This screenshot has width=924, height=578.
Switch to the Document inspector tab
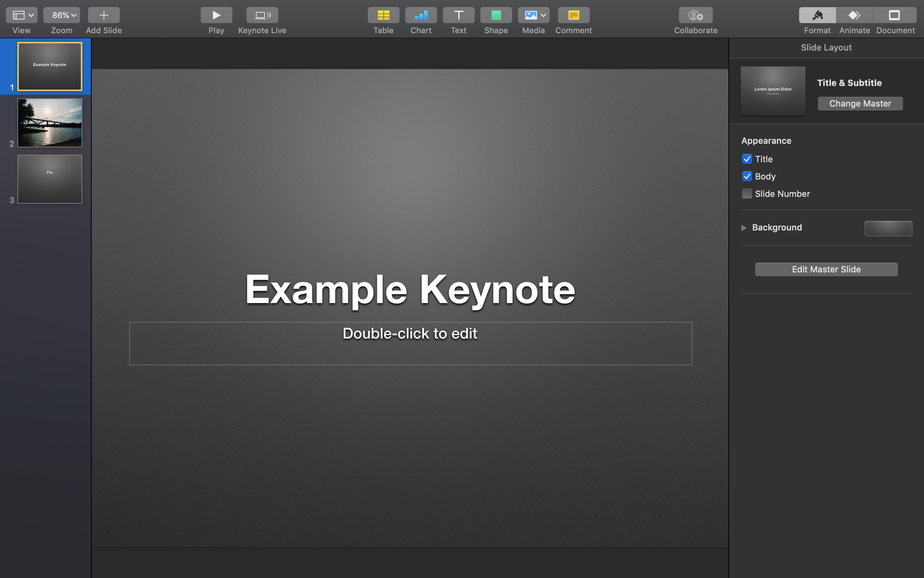coord(895,15)
